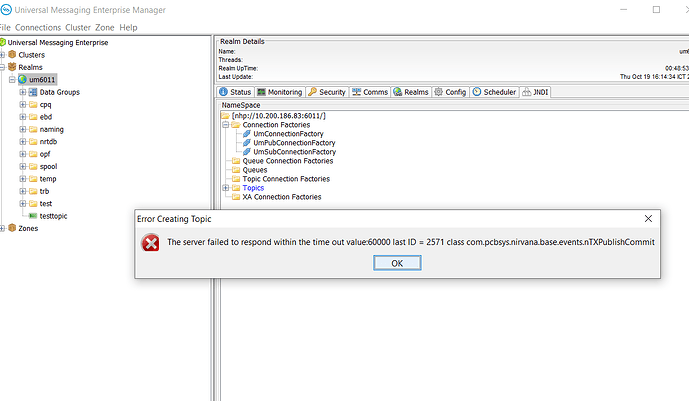The height and width of the screenshot is (401, 689).
Task: Switch to the JNDI tab
Action: 535,92
